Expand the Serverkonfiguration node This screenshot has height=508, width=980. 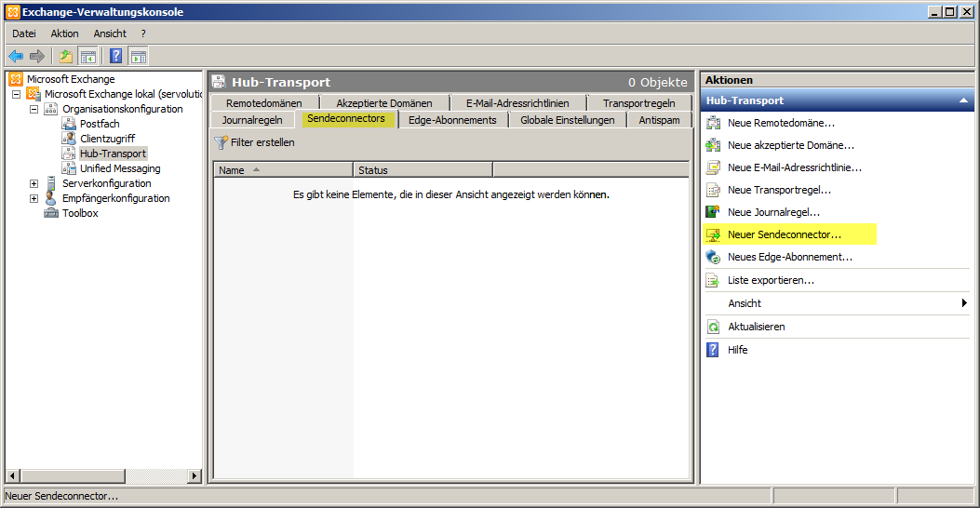click(34, 183)
